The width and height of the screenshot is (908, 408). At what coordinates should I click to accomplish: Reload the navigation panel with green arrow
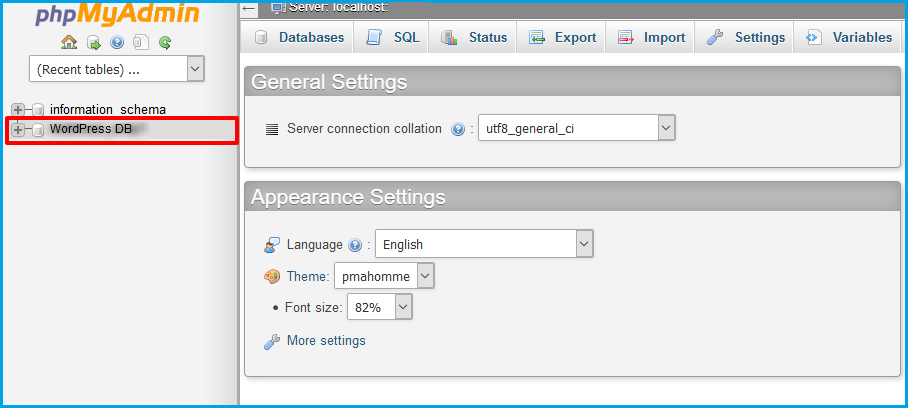tap(165, 43)
